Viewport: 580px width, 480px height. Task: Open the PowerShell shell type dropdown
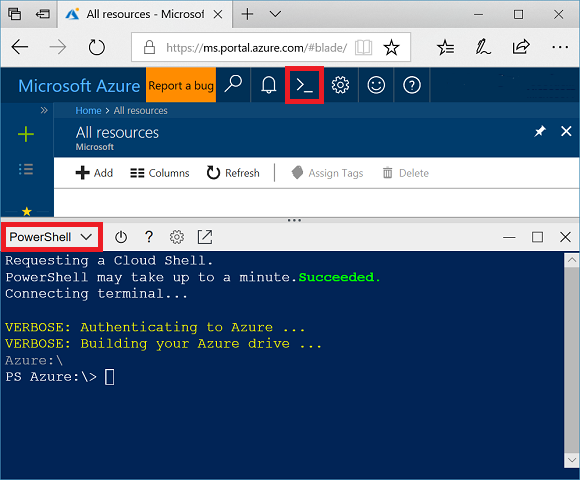pyautogui.click(x=51, y=237)
